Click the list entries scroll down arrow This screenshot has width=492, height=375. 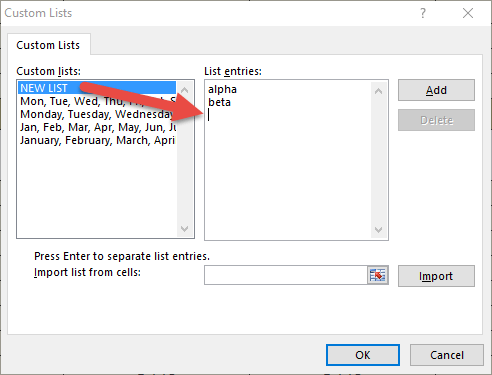point(378,230)
